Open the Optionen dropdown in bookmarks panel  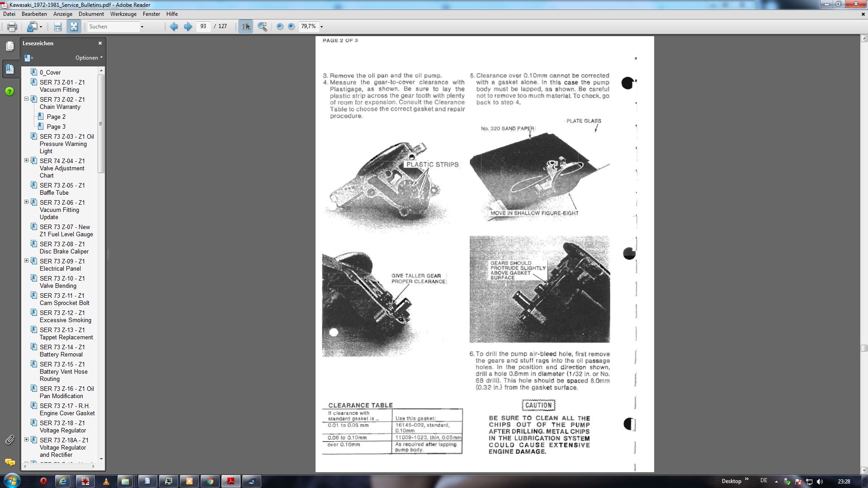(89, 58)
